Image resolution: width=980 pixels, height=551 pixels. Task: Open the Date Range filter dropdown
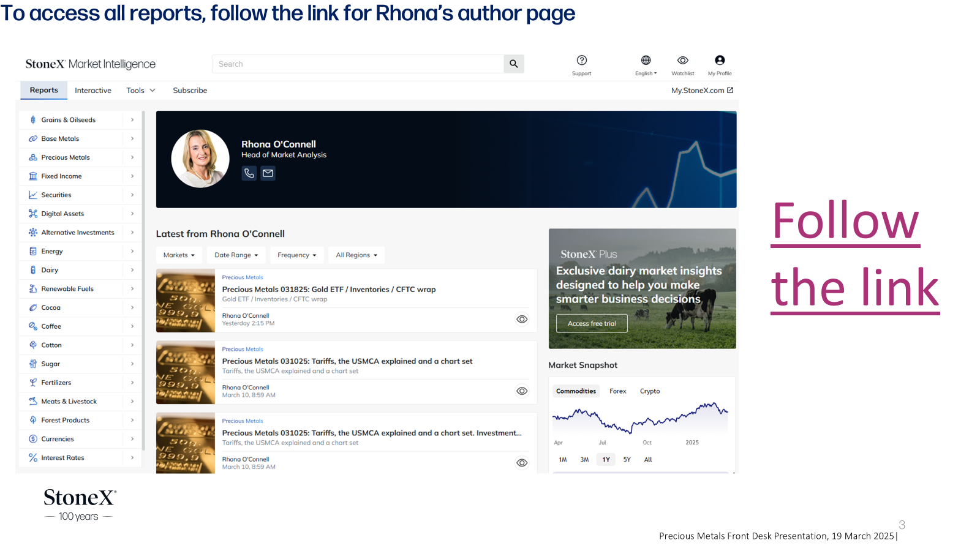click(236, 255)
